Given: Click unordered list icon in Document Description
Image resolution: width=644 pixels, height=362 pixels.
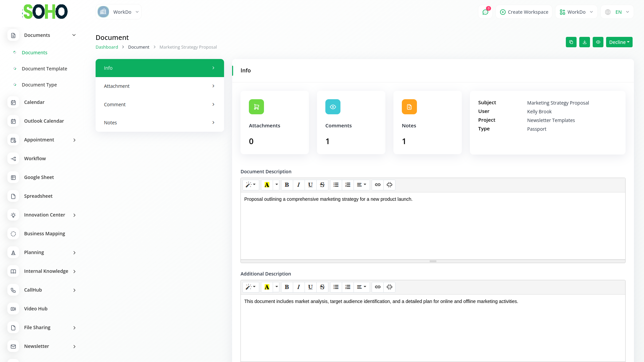Looking at the screenshot, I should coord(336,185).
